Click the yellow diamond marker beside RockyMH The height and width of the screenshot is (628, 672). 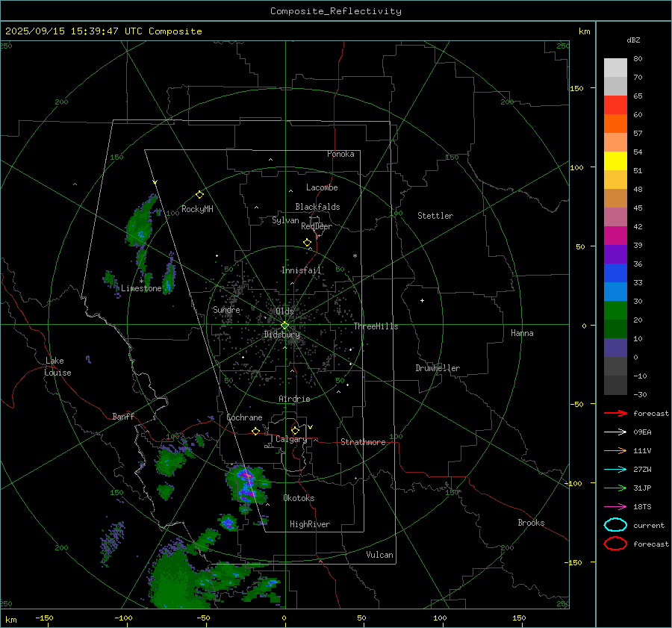coord(199,195)
